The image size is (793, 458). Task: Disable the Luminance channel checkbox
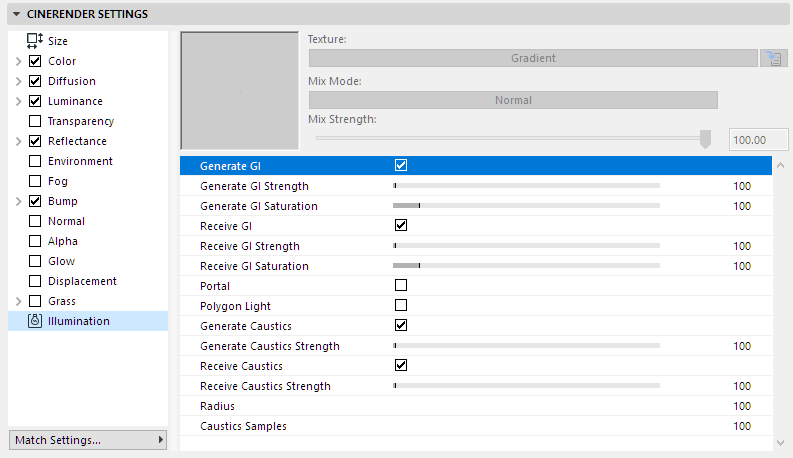35,101
